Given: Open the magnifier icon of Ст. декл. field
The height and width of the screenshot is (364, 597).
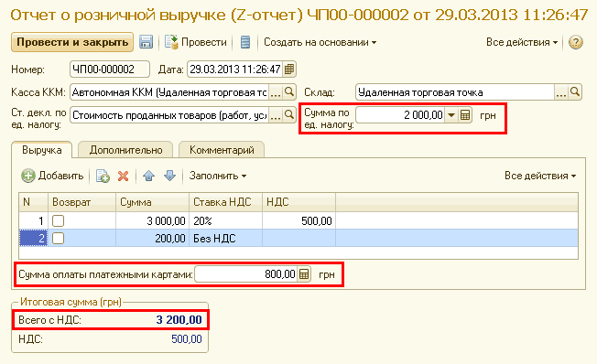Looking at the screenshot, I should 289,115.
